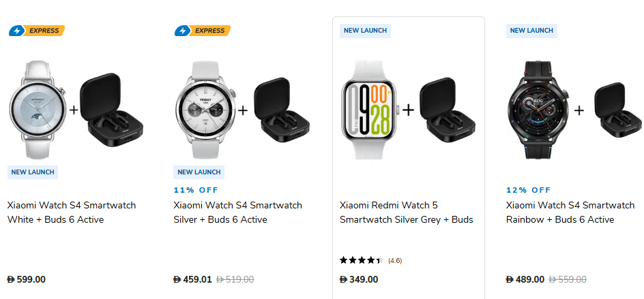Click the 11% OFF discount label

click(196, 190)
